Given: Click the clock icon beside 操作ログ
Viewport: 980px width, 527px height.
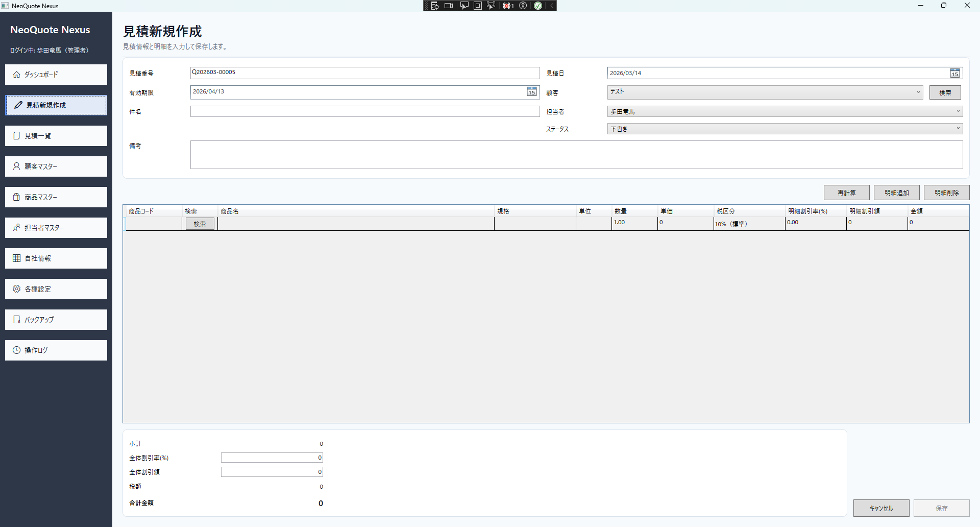Looking at the screenshot, I should point(17,350).
